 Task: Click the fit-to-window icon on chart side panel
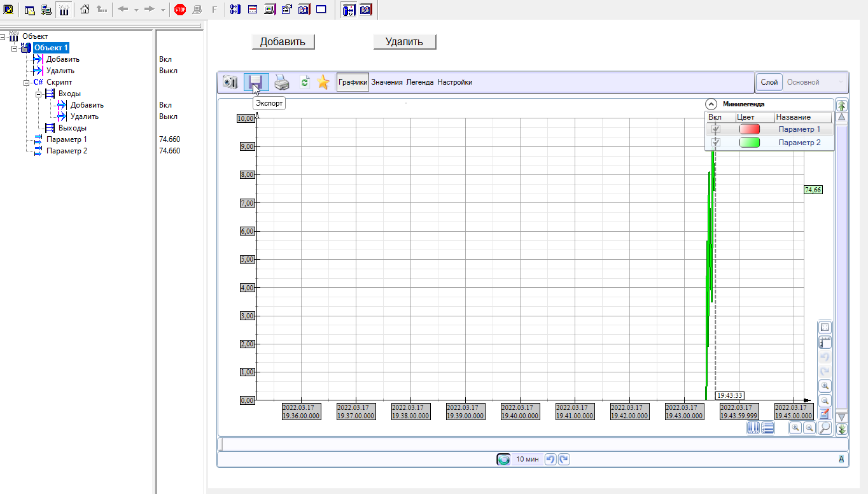(825, 327)
